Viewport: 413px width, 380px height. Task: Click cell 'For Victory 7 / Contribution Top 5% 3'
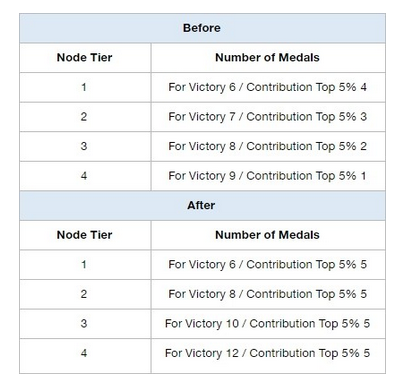268,117
